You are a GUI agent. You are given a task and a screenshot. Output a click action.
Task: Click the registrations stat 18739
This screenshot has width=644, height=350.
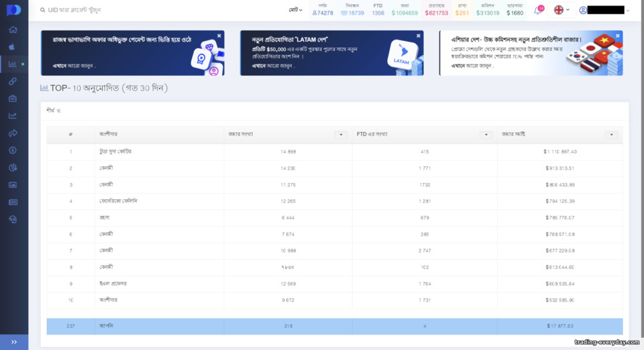click(x=352, y=10)
